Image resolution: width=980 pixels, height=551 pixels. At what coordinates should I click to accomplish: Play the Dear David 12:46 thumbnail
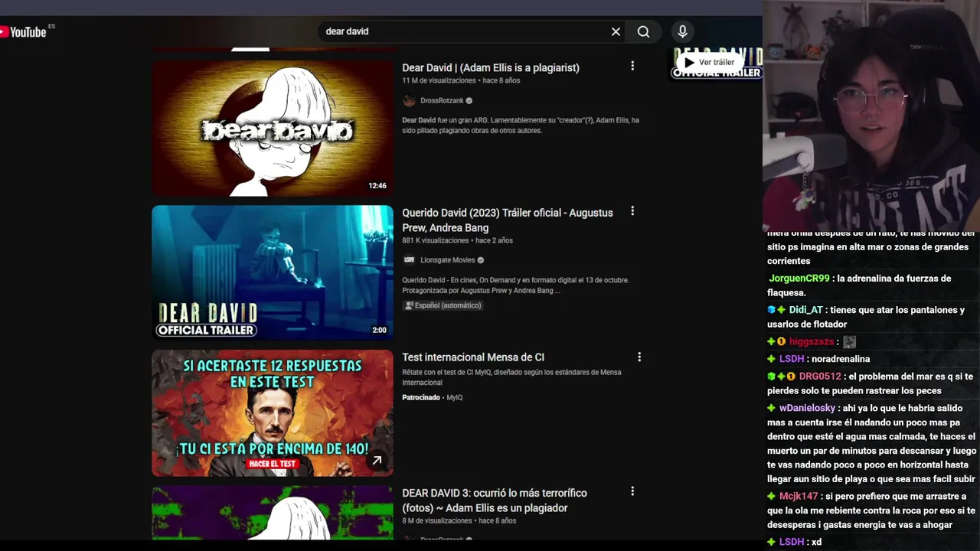click(273, 128)
